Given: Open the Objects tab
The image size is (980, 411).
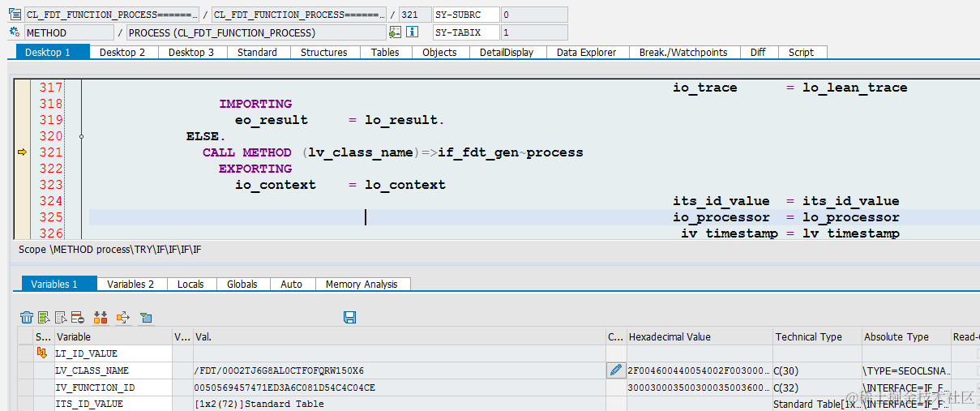Looking at the screenshot, I should [x=439, y=52].
